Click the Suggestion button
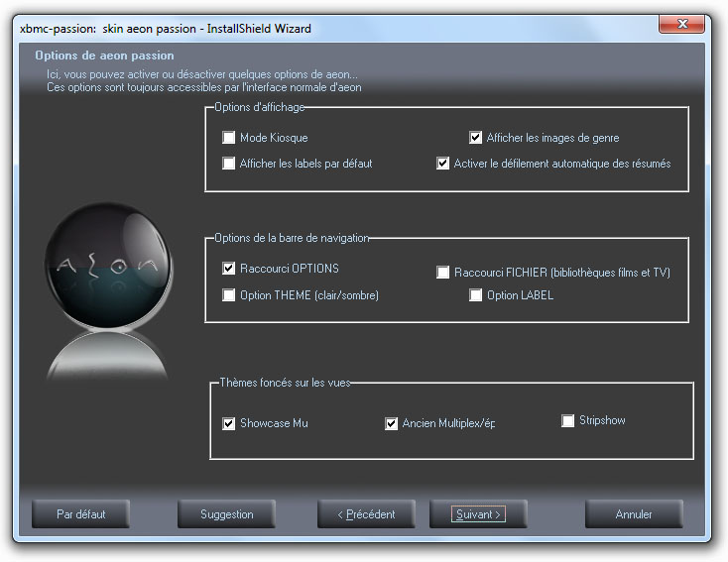 pyautogui.click(x=226, y=514)
